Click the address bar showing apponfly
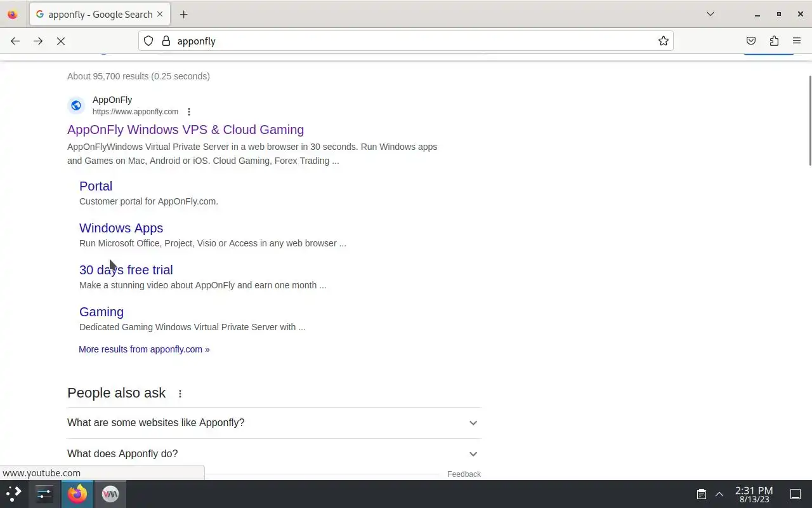 (x=406, y=41)
